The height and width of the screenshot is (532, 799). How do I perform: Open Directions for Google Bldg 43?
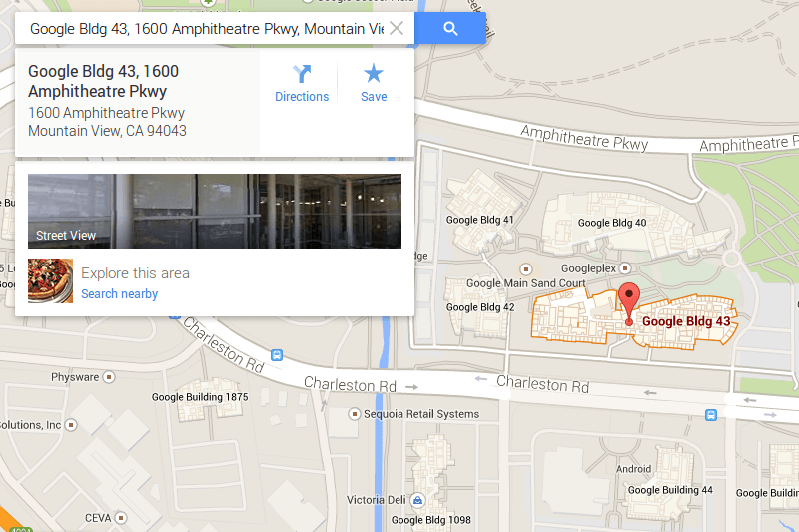pos(302,84)
